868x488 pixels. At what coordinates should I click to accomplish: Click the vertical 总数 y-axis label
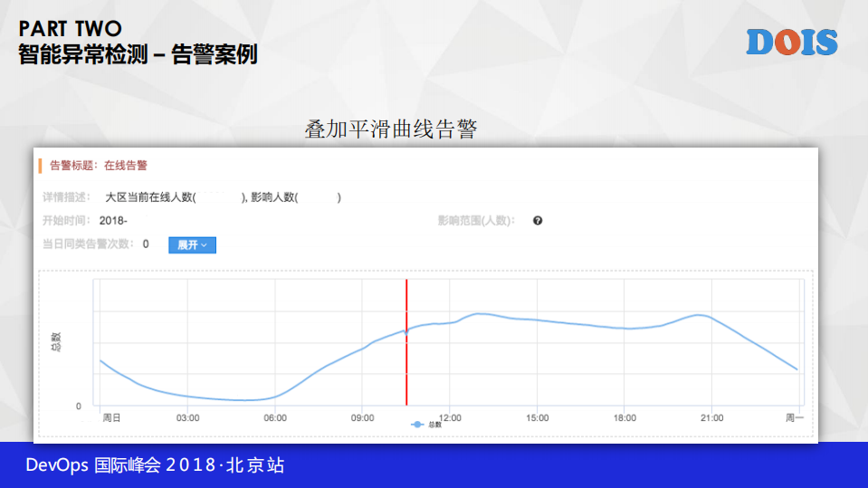coord(56,341)
